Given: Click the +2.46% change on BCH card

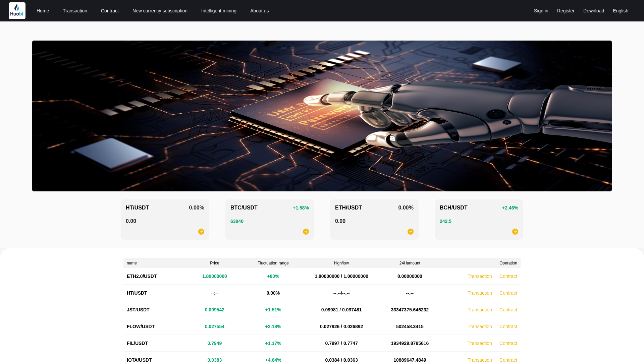Looking at the screenshot, I should (510, 208).
